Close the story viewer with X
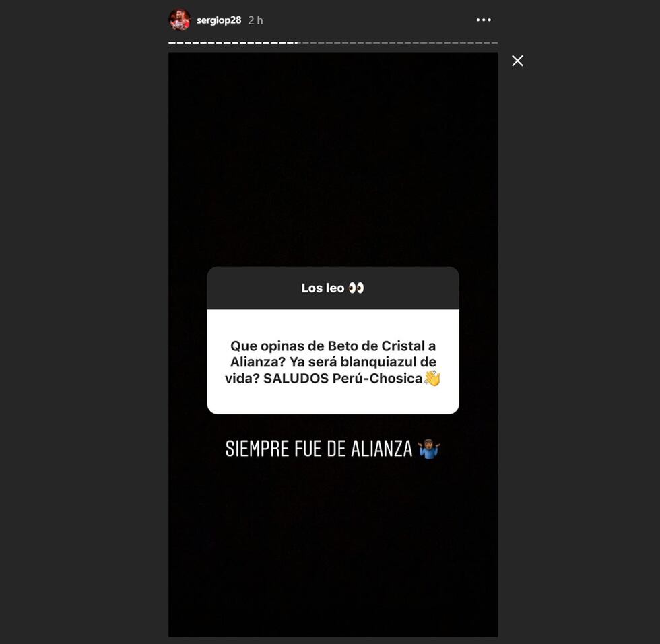 click(x=517, y=61)
